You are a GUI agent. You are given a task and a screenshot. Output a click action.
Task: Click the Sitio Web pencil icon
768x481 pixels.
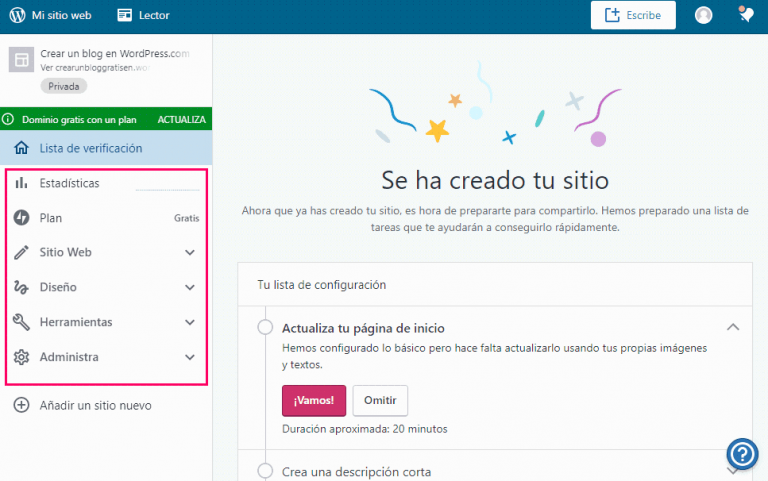click(21, 252)
